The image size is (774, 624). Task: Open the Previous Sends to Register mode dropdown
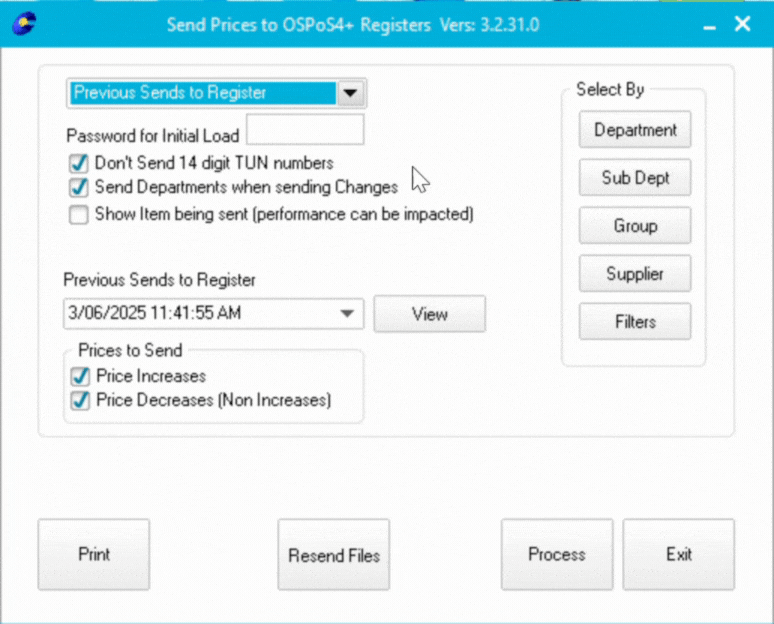pyautogui.click(x=350, y=93)
